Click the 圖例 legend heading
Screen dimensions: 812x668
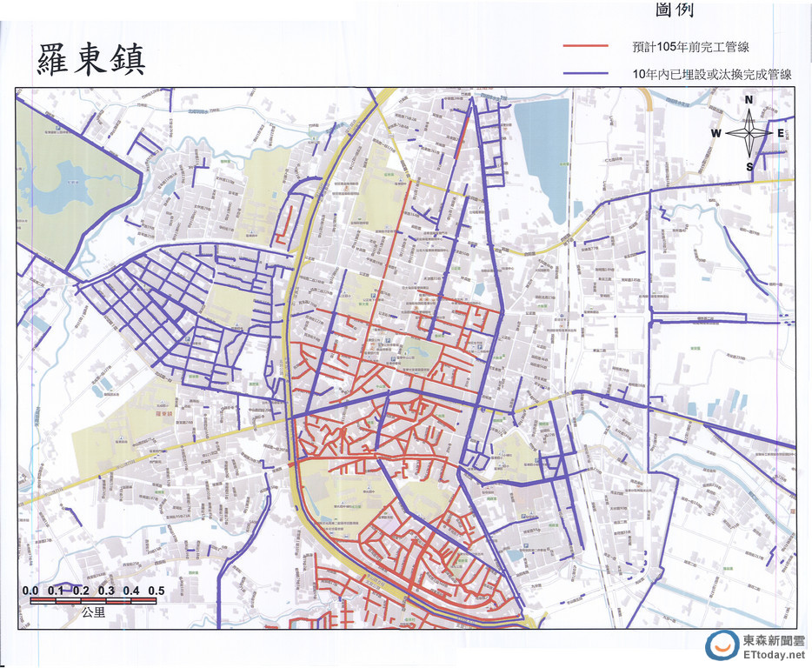coord(675,11)
